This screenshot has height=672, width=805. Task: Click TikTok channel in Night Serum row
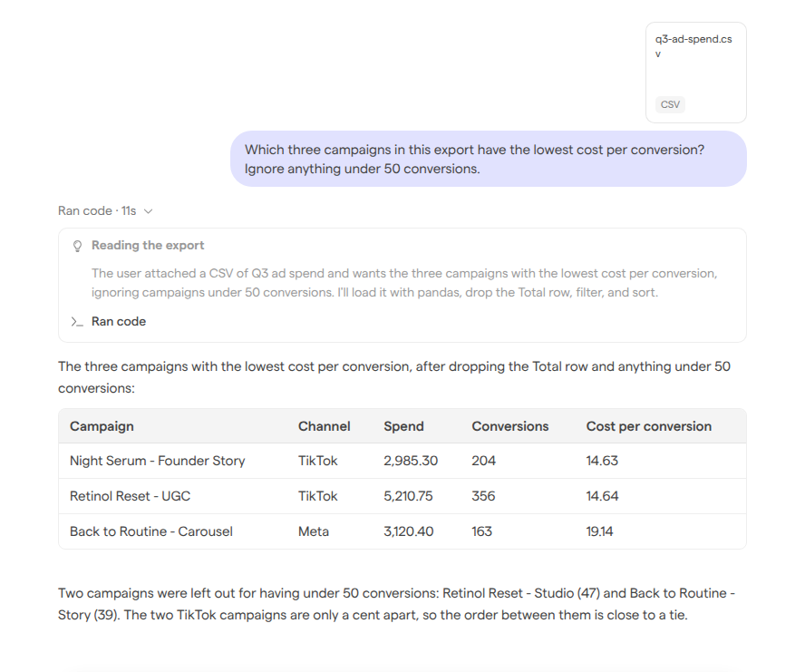[x=318, y=461]
